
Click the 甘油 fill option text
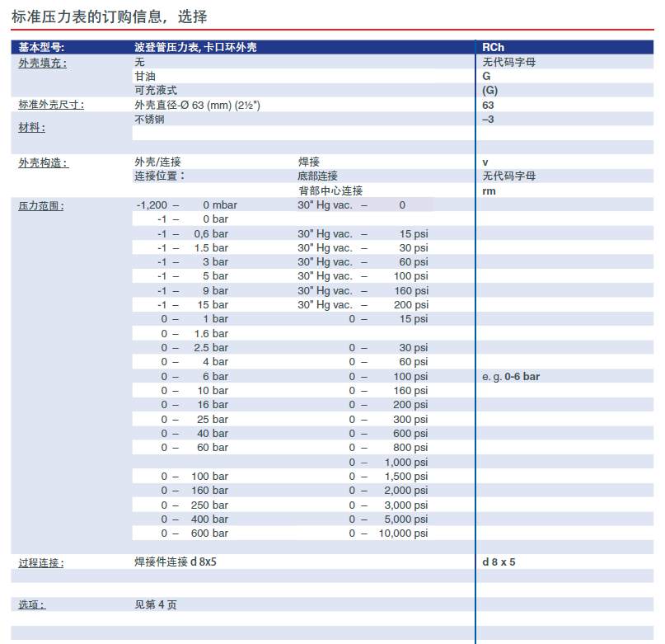click(x=145, y=77)
